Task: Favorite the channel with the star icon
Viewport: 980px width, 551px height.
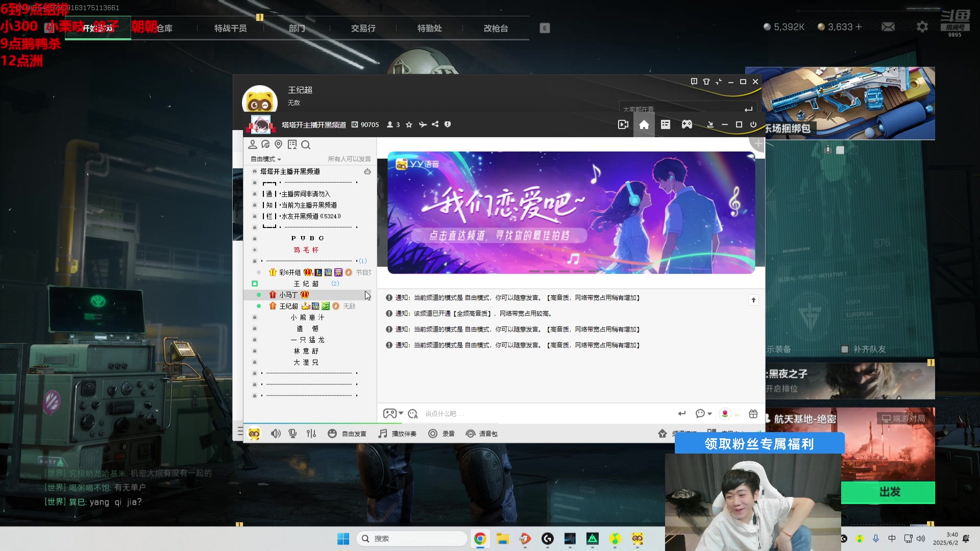Action: pyautogui.click(x=409, y=124)
